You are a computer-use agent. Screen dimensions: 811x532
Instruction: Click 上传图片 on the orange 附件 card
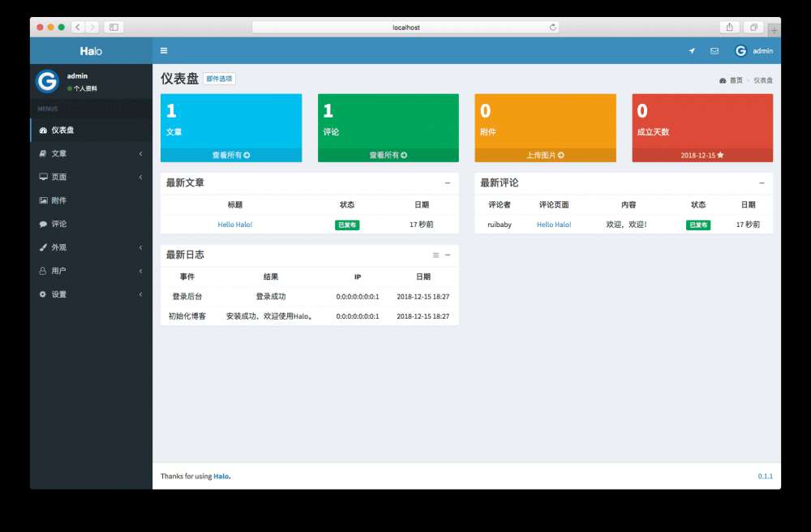(x=546, y=155)
